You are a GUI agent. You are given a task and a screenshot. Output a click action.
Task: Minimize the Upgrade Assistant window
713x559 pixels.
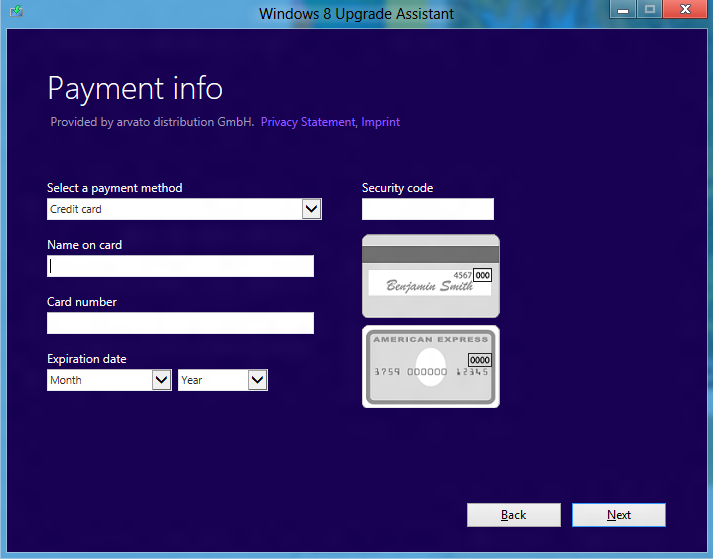[x=622, y=11]
